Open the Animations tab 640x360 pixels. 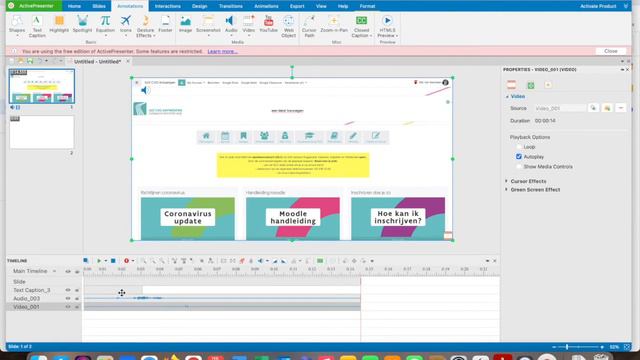pos(266,6)
